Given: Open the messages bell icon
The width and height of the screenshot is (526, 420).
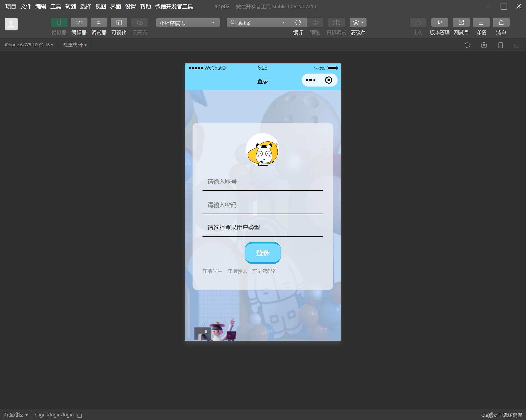Looking at the screenshot, I should pos(501,23).
